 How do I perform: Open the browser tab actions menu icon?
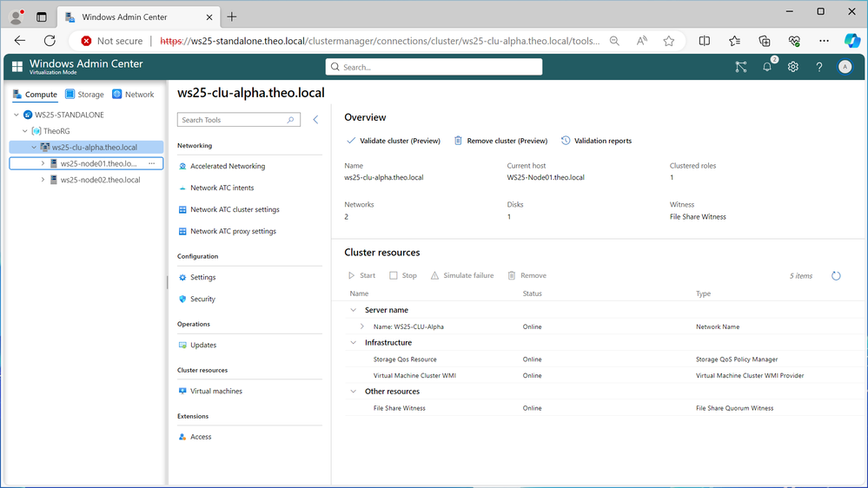pyautogui.click(x=42, y=17)
